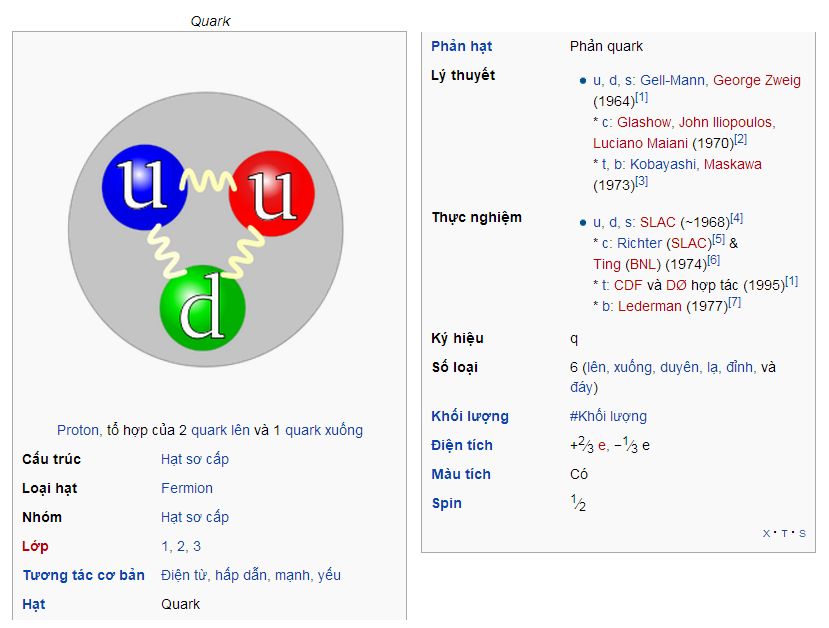Viewport: 829px width, 628px height.
Task: Follow the 'quark xuống' caption link
Action: point(324,430)
